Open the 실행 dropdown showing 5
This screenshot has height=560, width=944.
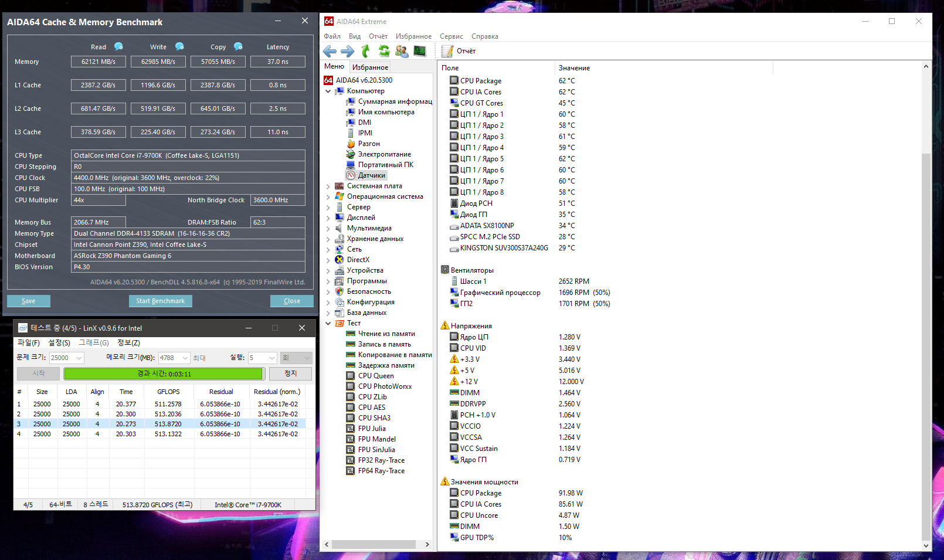tap(262, 358)
